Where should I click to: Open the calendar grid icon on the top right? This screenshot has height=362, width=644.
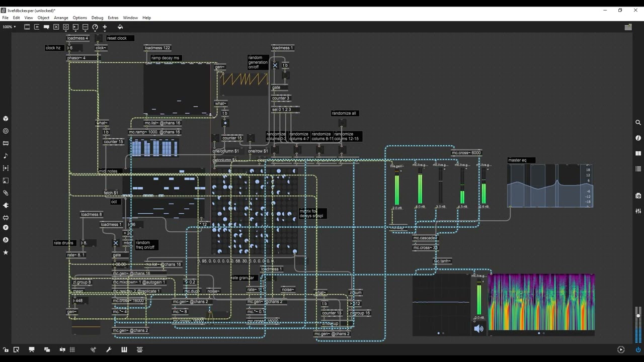pos(628,27)
